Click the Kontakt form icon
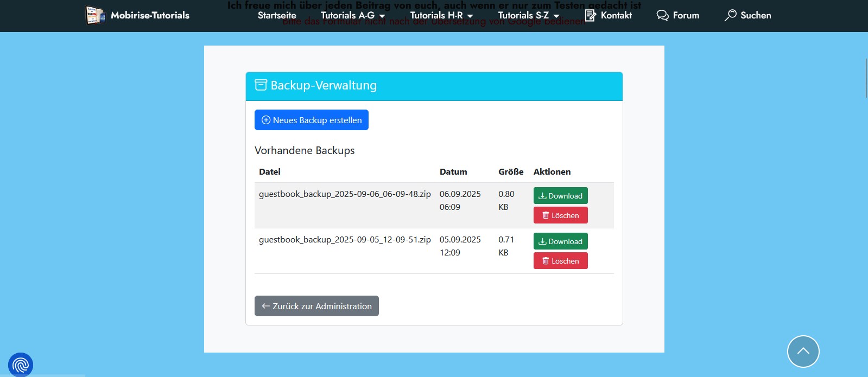 point(590,15)
